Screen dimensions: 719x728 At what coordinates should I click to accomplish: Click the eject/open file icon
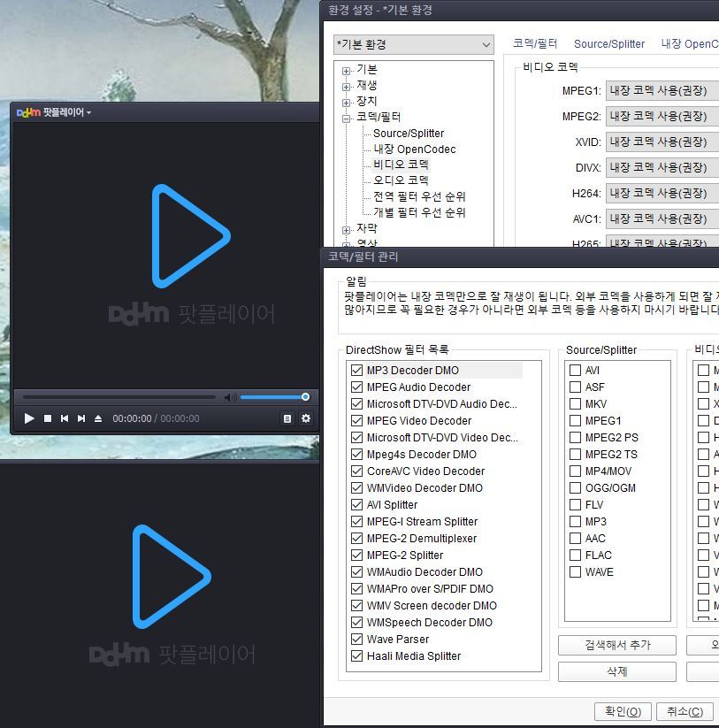pos(98,418)
